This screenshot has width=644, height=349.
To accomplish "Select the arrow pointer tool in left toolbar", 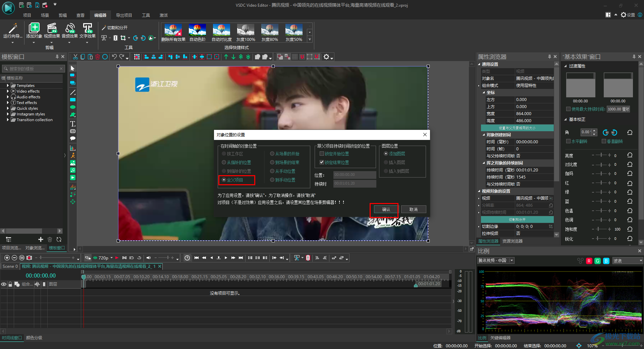I will (x=72, y=68).
